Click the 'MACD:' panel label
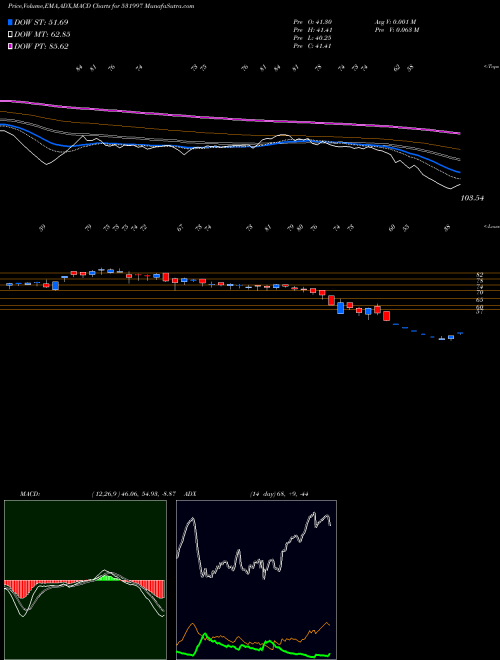 coord(30,494)
